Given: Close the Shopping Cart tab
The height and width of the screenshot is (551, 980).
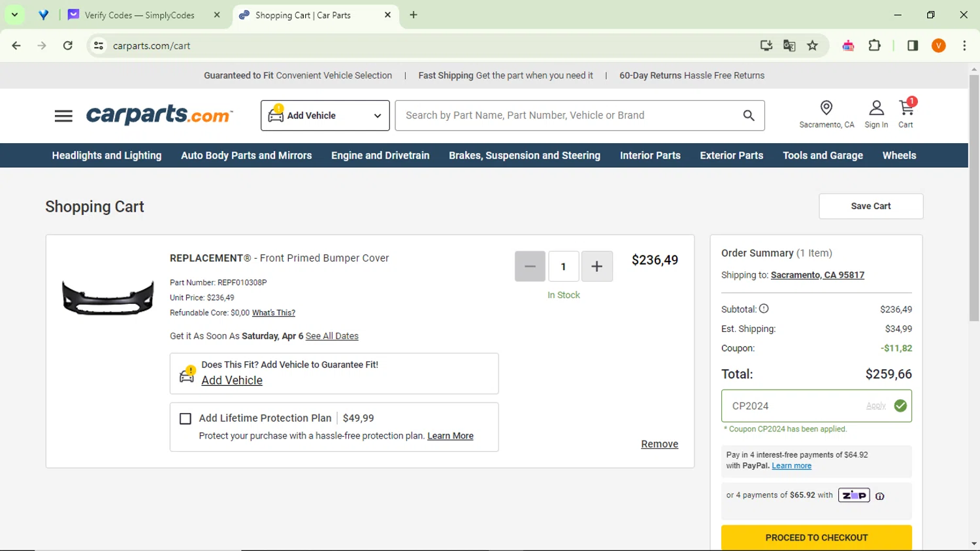Looking at the screenshot, I should [387, 15].
